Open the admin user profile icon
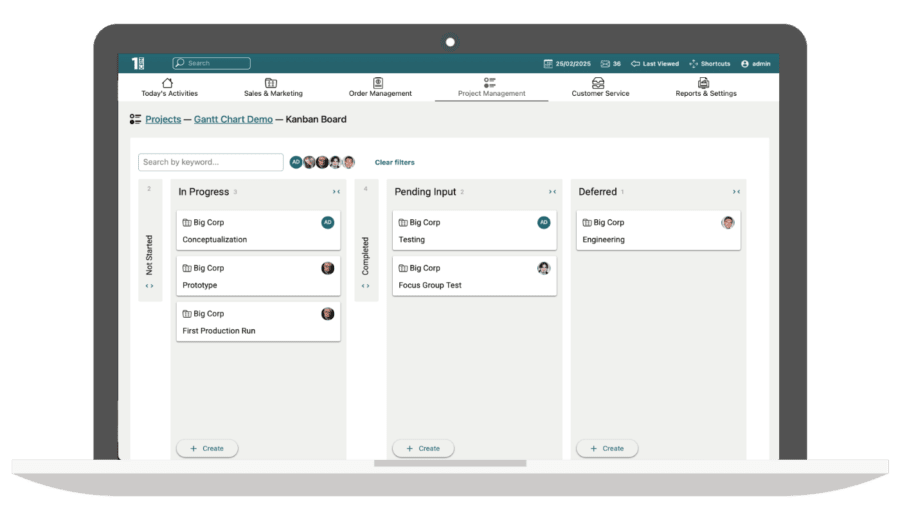This screenshot has width=900, height=519. click(744, 64)
